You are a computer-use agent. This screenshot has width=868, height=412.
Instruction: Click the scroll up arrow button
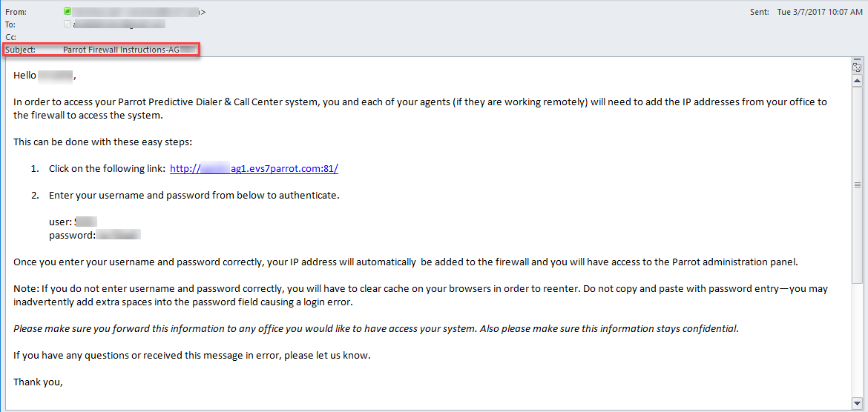(857, 81)
